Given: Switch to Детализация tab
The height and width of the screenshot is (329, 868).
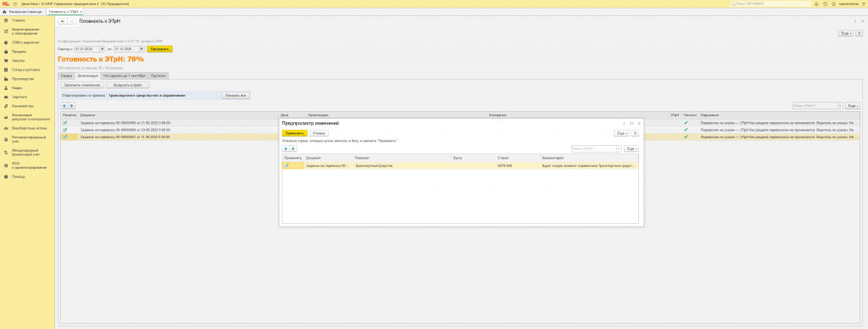Looking at the screenshot, I should (88, 75).
